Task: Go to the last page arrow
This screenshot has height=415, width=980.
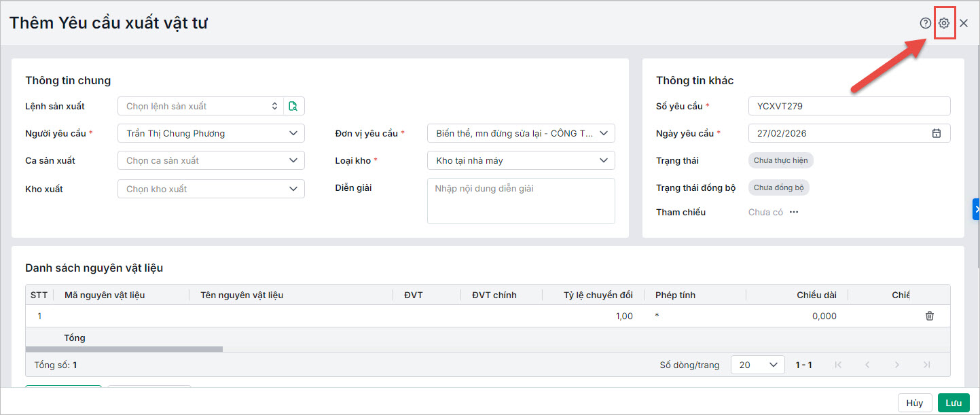Action: tap(927, 365)
